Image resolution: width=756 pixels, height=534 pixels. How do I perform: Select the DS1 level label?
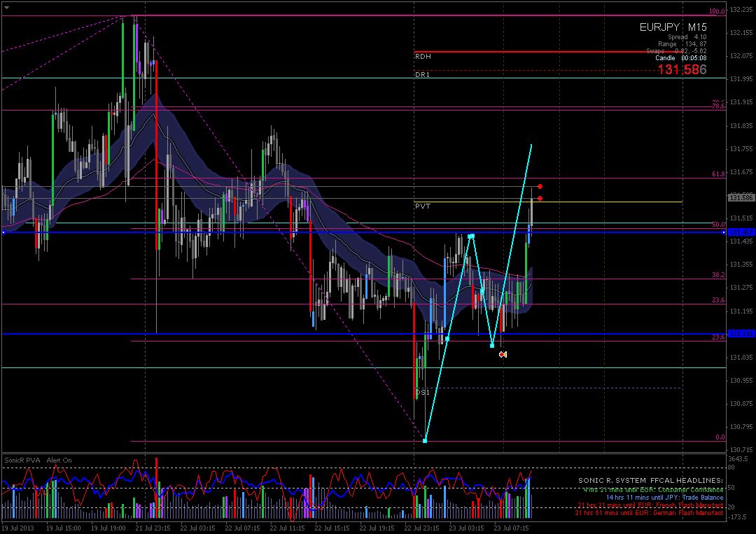coord(422,393)
